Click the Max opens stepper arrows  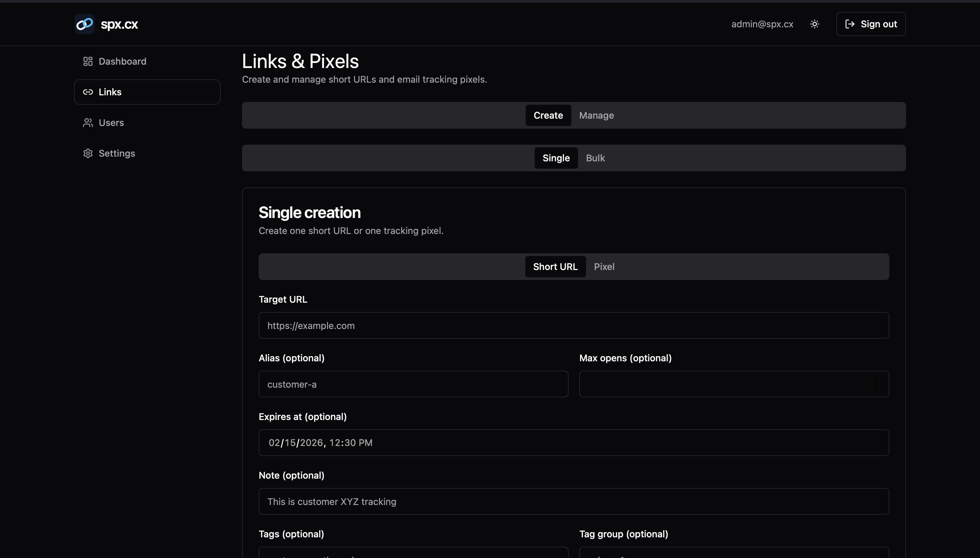877,384
